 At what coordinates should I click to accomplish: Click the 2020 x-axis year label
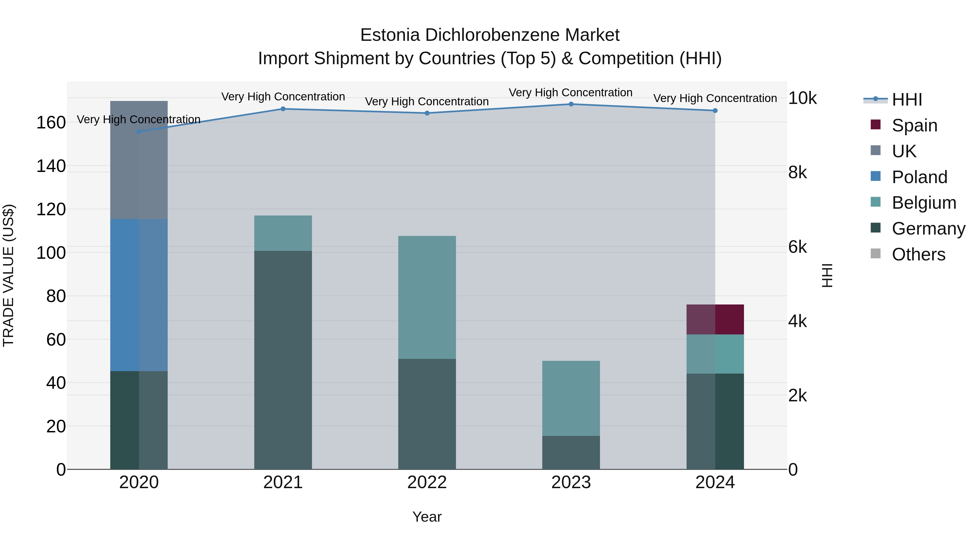tap(139, 482)
